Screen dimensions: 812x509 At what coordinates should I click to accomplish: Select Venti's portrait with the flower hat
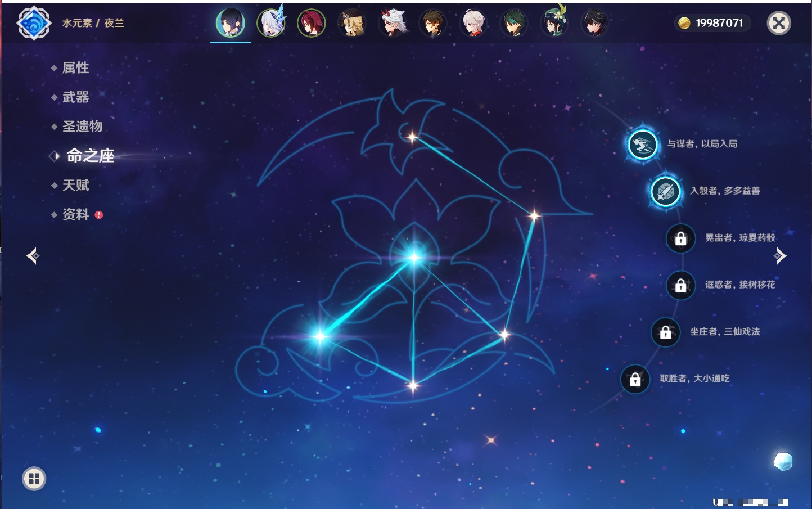coord(554,23)
